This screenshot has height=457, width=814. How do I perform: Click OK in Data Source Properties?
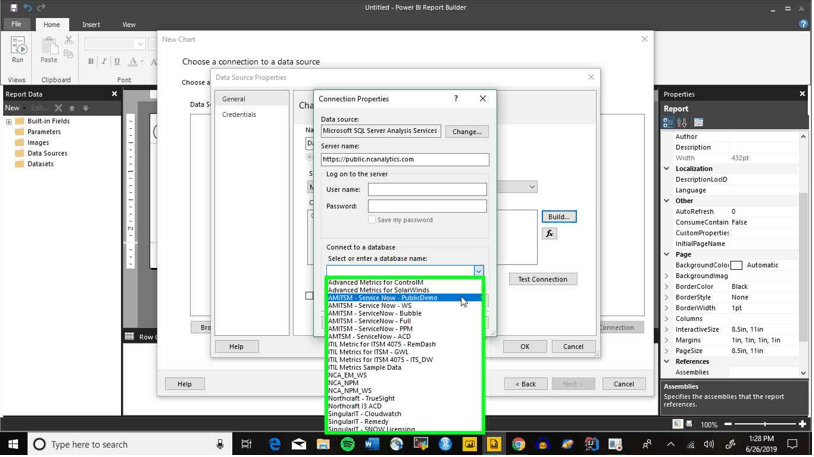pos(525,346)
